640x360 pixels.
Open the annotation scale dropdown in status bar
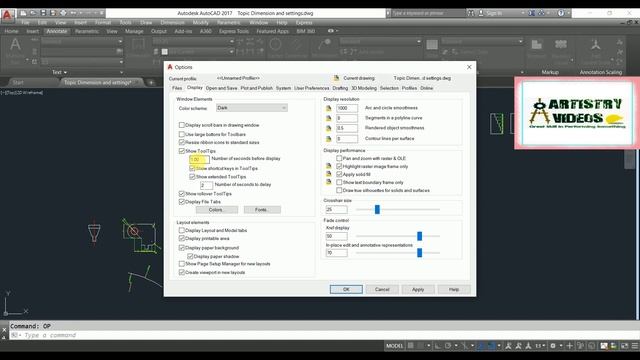[x=540, y=346]
